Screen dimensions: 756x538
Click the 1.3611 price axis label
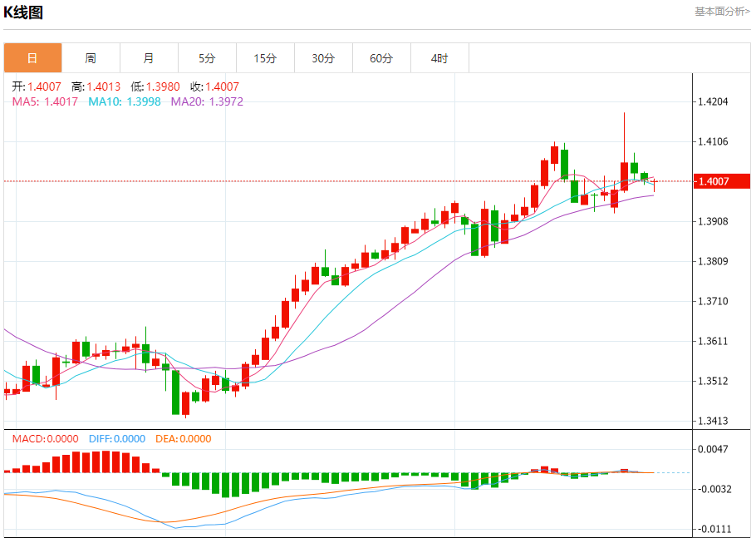point(713,342)
